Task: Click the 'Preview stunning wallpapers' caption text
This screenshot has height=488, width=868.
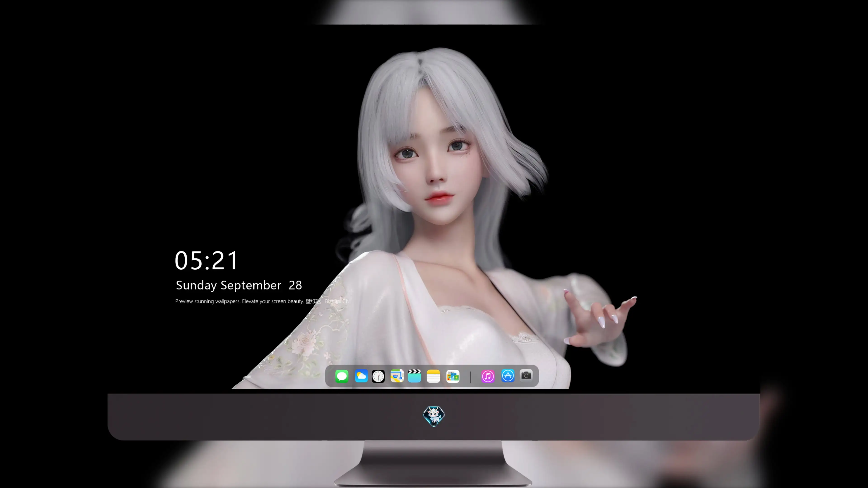Action: tap(262, 301)
